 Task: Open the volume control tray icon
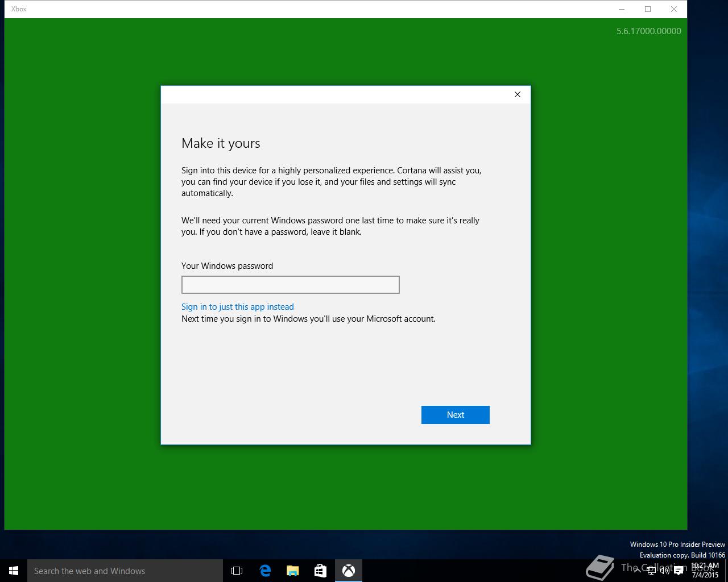(665, 571)
